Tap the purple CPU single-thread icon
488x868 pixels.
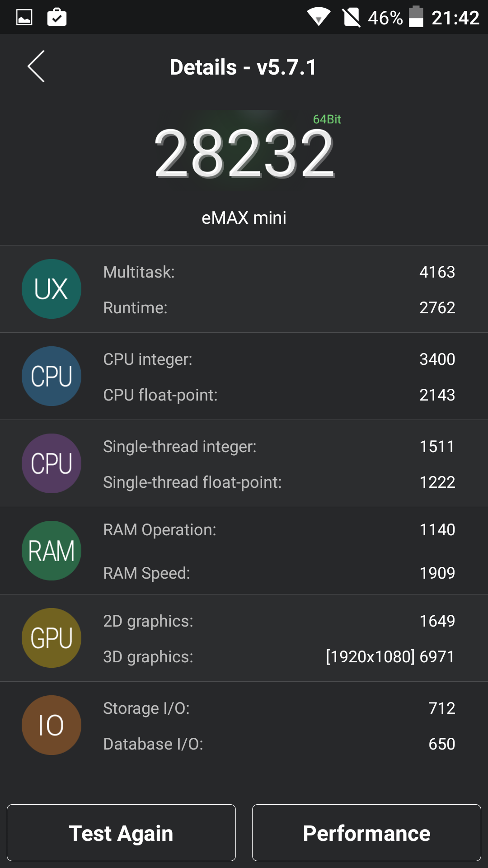click(52, 463)
